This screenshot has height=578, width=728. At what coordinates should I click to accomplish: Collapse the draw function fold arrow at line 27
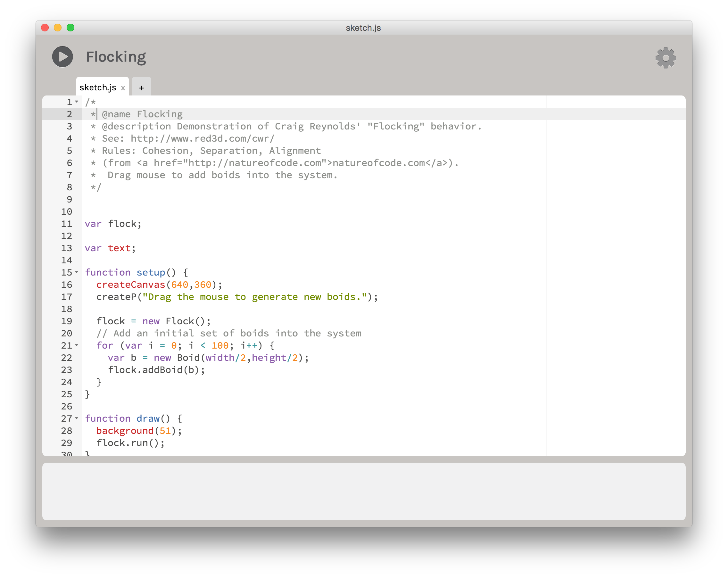(x=77, y=418)
